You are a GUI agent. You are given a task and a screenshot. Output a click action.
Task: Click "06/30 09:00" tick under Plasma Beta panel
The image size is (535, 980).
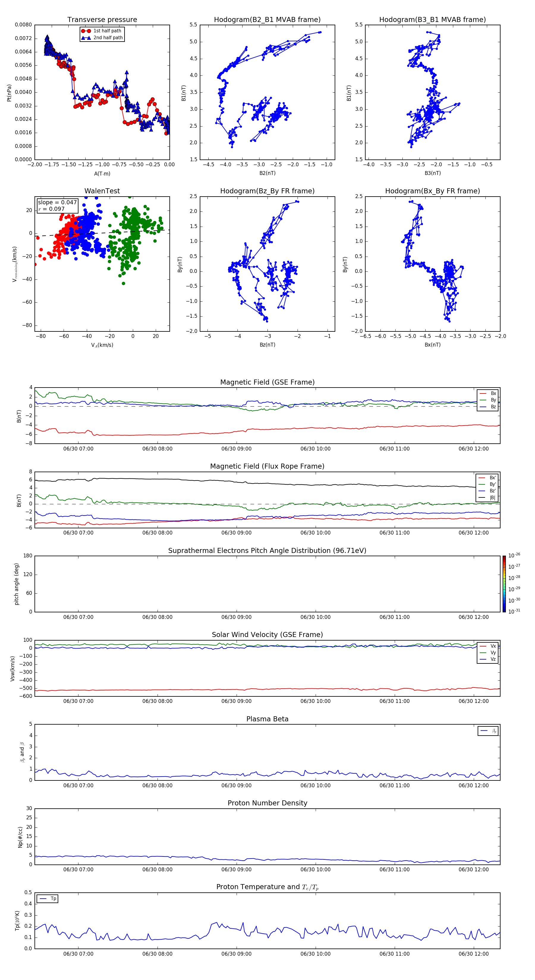[x=237, y=785]
